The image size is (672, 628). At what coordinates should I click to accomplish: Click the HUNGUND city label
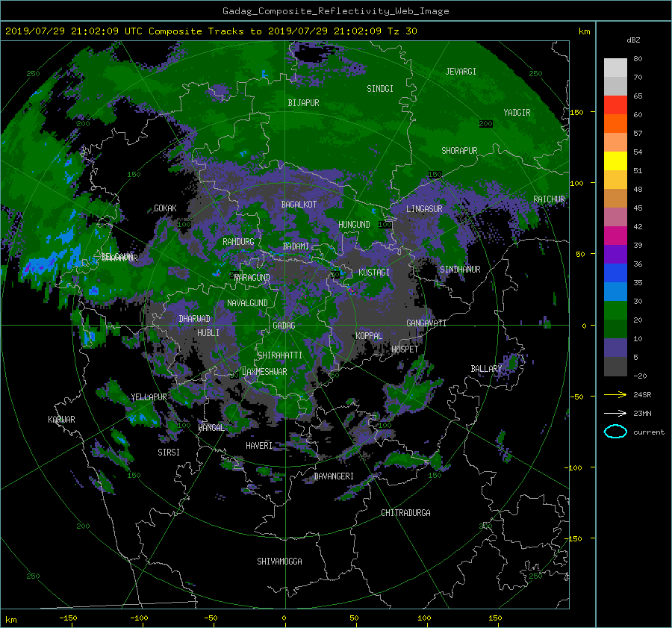point(354,225)
